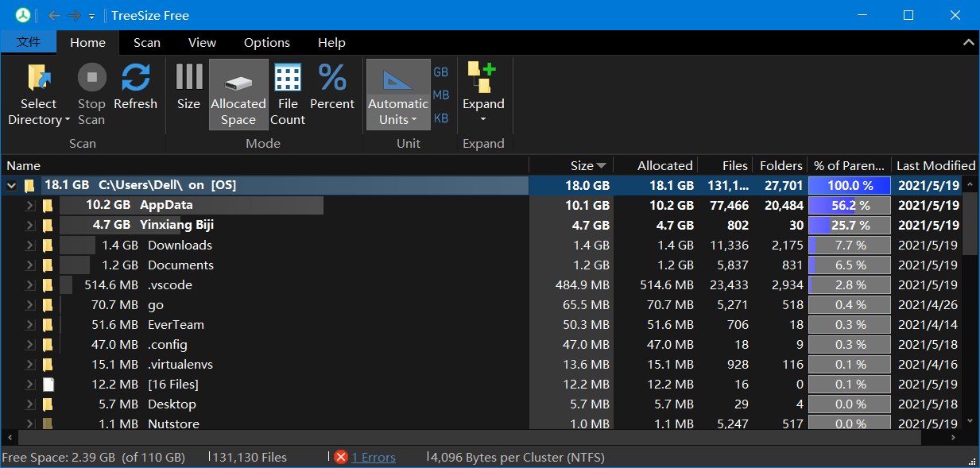Image resolution: width=980 pixels, height=468 pixels.
Task: Open the 1 Errors link
Action: point(374,458)
